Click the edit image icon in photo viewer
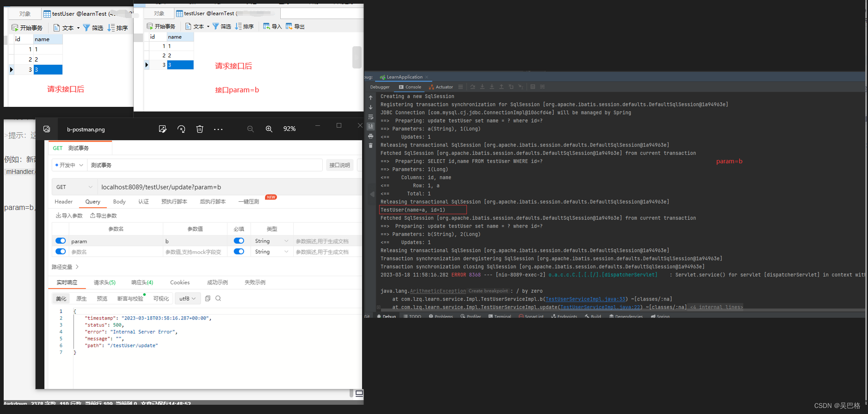The width and height of the screenshot is (868, 414). point(162,129)
